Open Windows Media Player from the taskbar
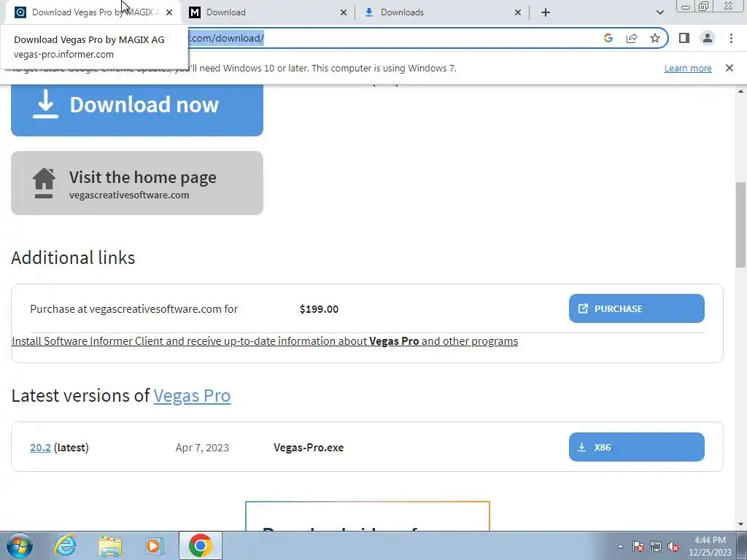747x560 pixels. [155, 545]
